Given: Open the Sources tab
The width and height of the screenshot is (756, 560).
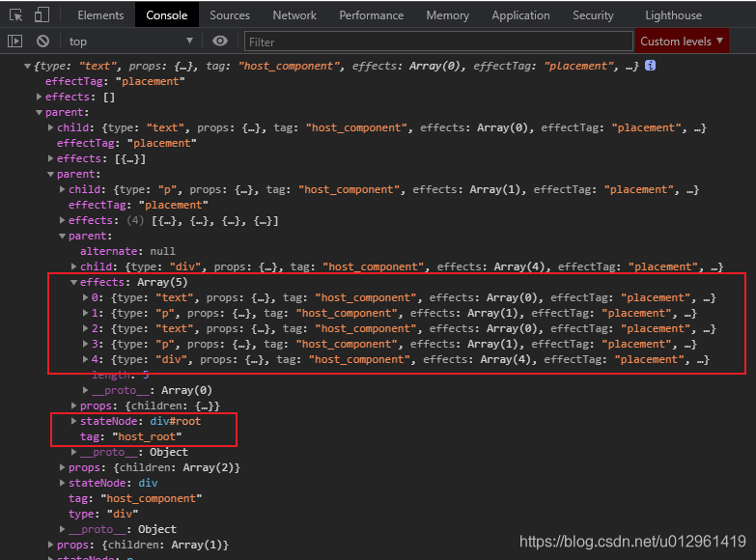Looking at the screenshot, I should pos(230,15).
